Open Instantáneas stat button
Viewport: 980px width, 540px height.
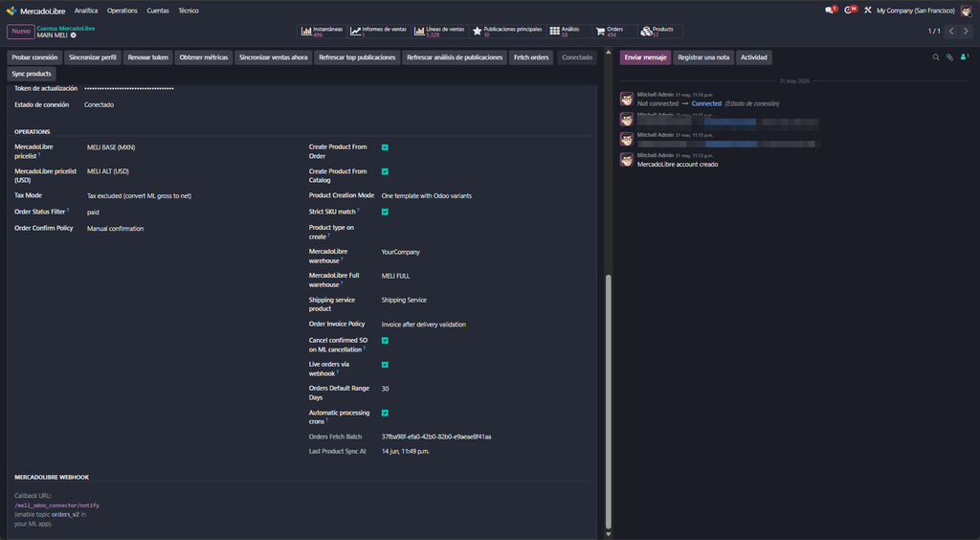[322, 32]
